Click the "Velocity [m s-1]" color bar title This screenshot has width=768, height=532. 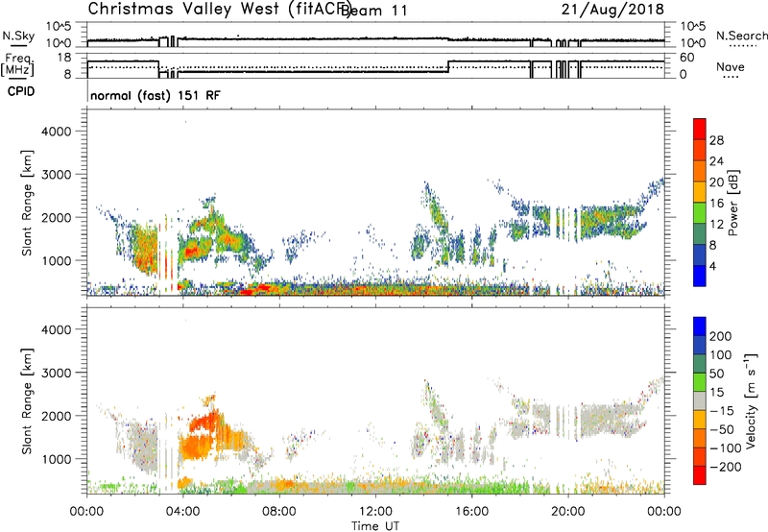pyautogui.click(x=751, y=400)
